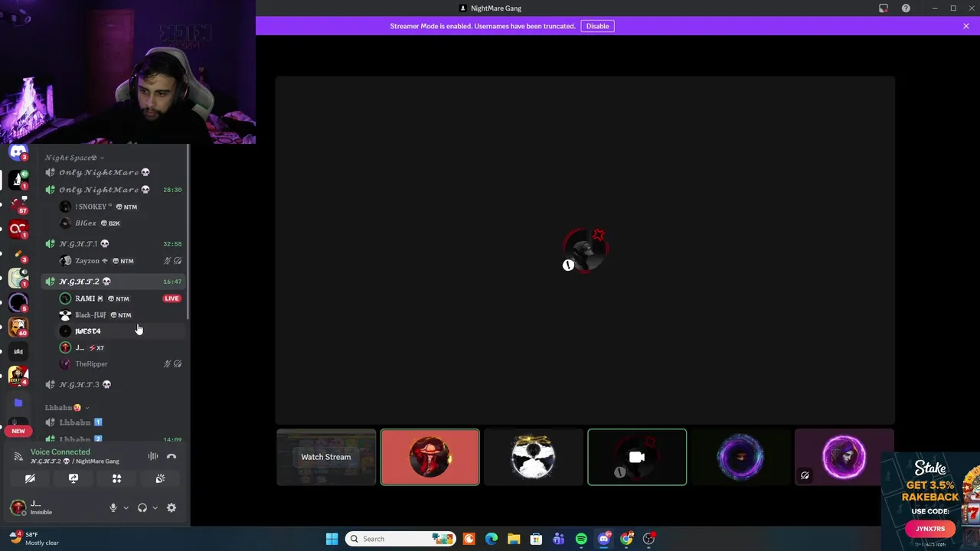
Task: Open the inbox icon in title bar
Action: pos(884,8)
